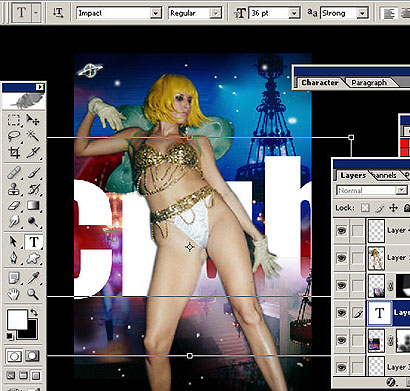
Task: Toggle lock image pixels brush icon
Action: (380, 208)
